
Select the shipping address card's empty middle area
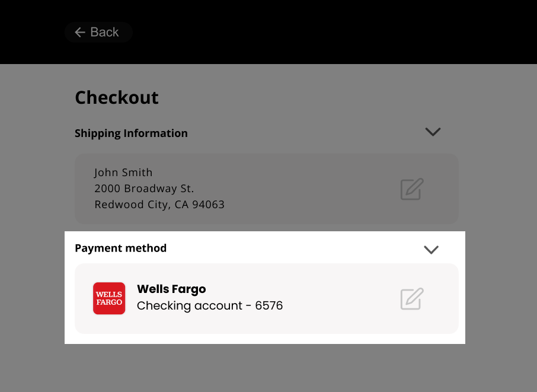click(308, 189)
